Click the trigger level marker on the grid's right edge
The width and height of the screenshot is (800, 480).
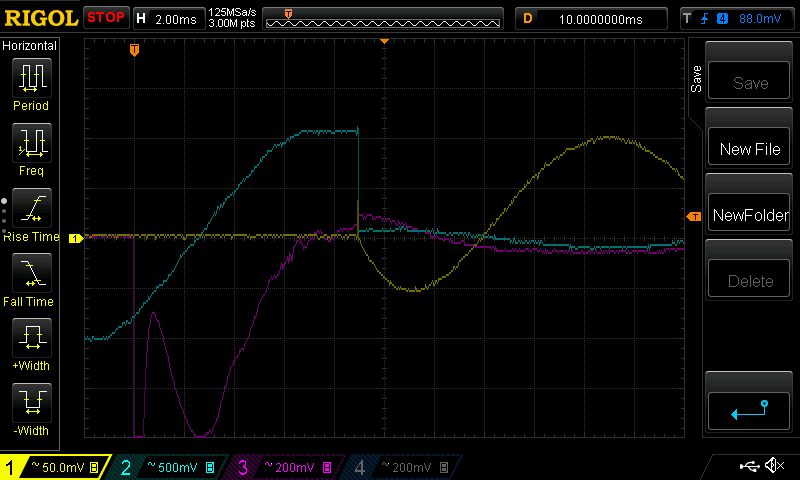click(x=694, y=217)
